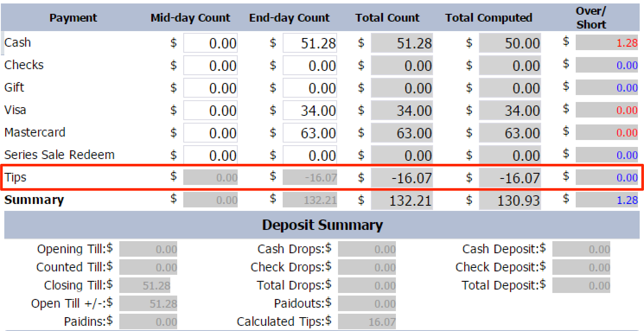Click the Summary row label
The image size is (644, 331).
click(x=34, y=200)
